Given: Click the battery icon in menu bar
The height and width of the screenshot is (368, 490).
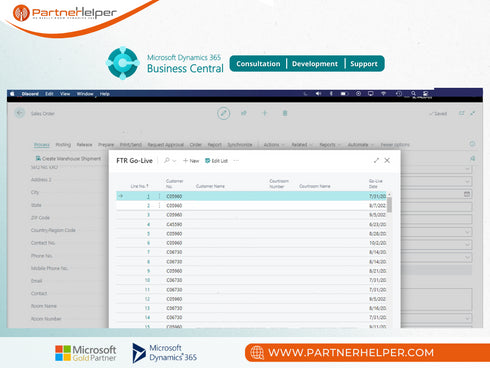Looking at the screenshot, I should tap(344, 94).
